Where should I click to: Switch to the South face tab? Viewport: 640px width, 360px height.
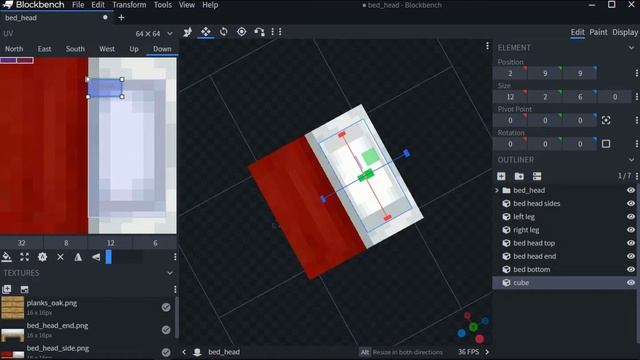pos(75,49)
